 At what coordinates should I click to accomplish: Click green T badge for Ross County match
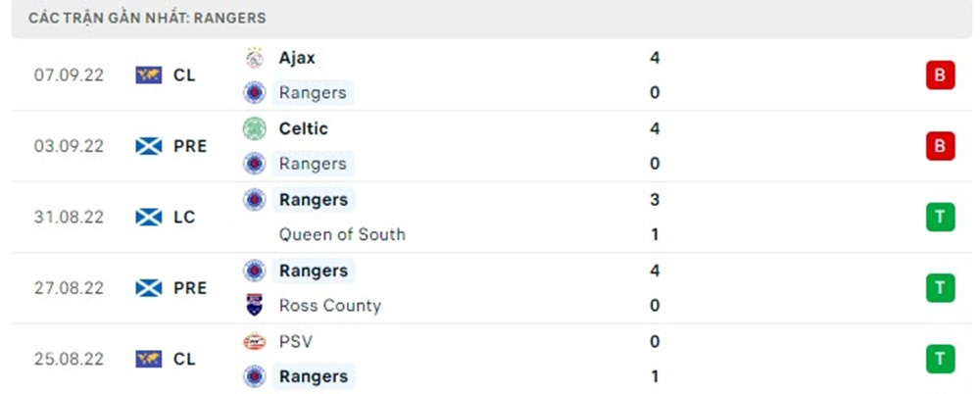(x=940, y=287)
